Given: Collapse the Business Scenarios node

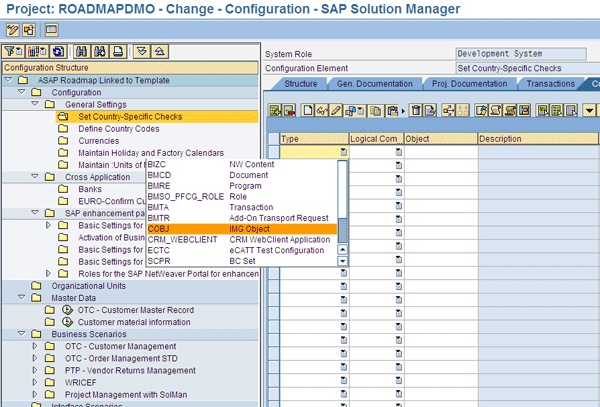Looking at the screenshot, I should pos(21,334).
